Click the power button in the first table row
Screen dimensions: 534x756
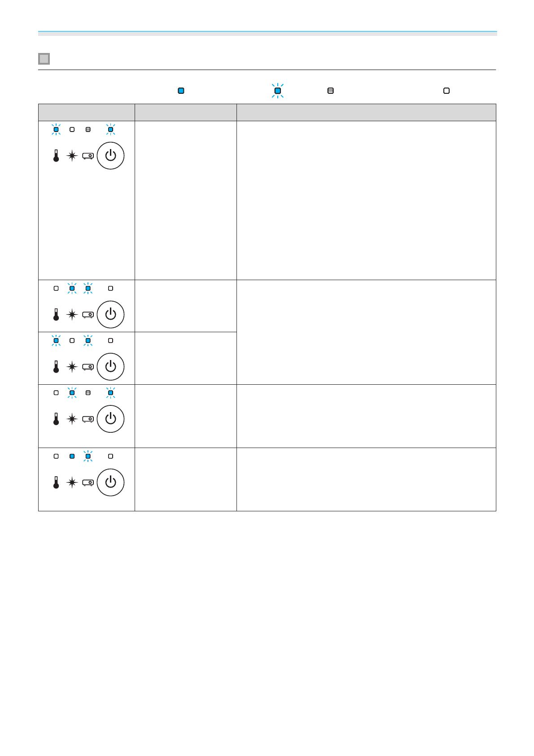coord(110,156)
